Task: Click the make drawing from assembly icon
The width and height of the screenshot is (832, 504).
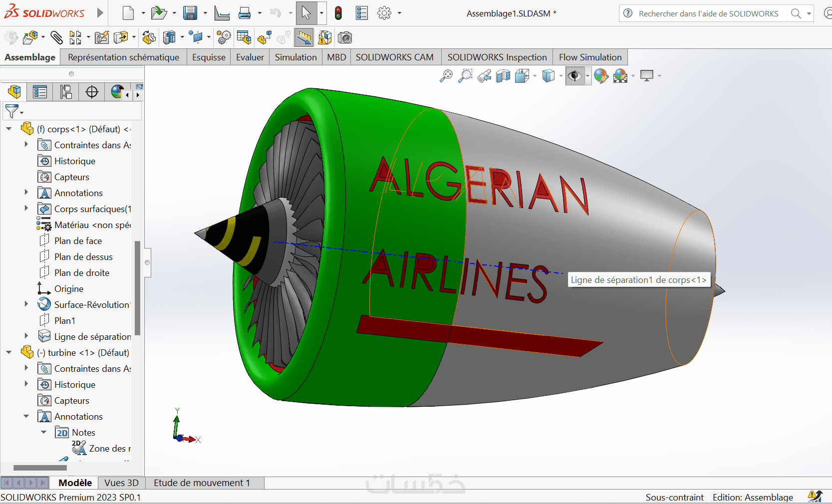Action: (x=222, y=13)
